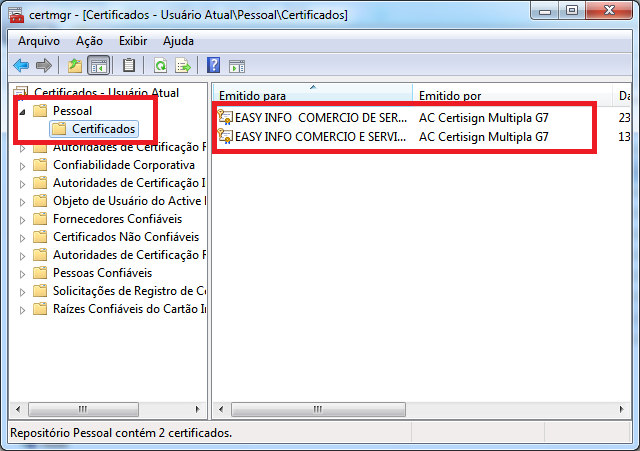Go up one level folder icon
The width and height of the screenshot is (640, 451).
click(x=75, y=65)
